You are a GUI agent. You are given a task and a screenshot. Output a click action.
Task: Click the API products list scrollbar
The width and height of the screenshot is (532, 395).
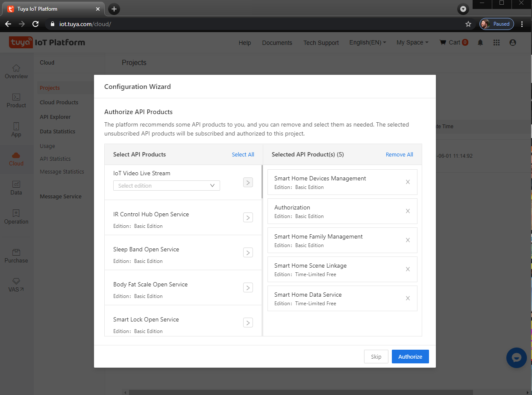(x=262, y=182)
